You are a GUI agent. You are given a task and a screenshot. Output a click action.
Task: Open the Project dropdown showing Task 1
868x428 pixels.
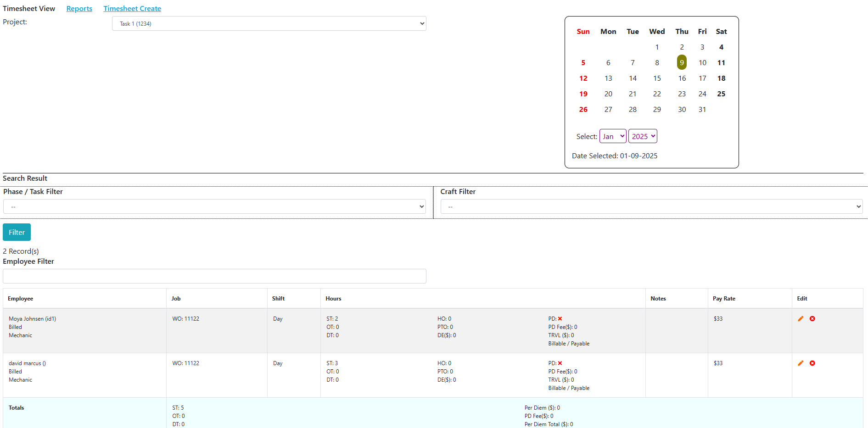269,23
